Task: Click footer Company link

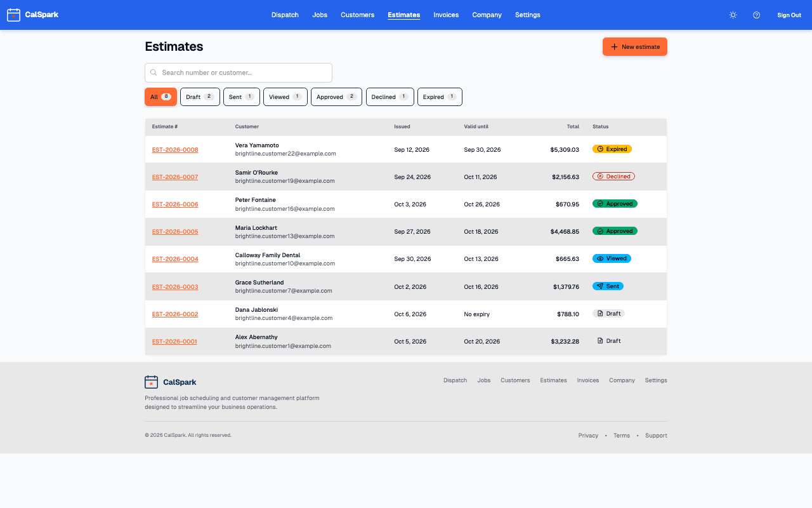Action: click(622, 380)
